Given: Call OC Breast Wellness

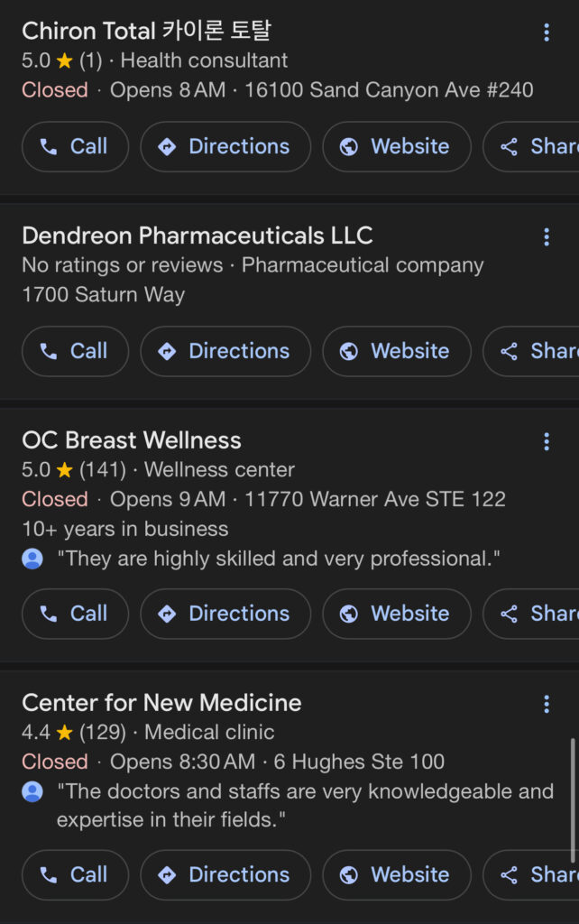Looking at the screenshot, I should tap(75, 614).
